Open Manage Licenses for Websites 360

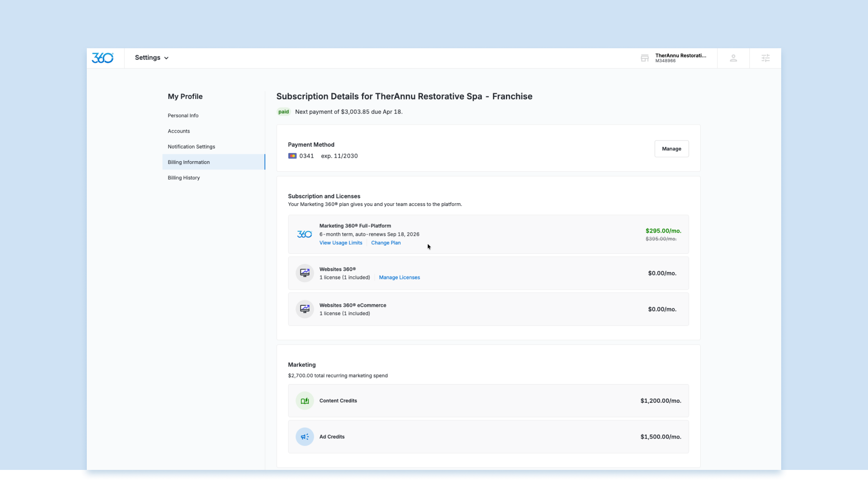click(399, 277)
